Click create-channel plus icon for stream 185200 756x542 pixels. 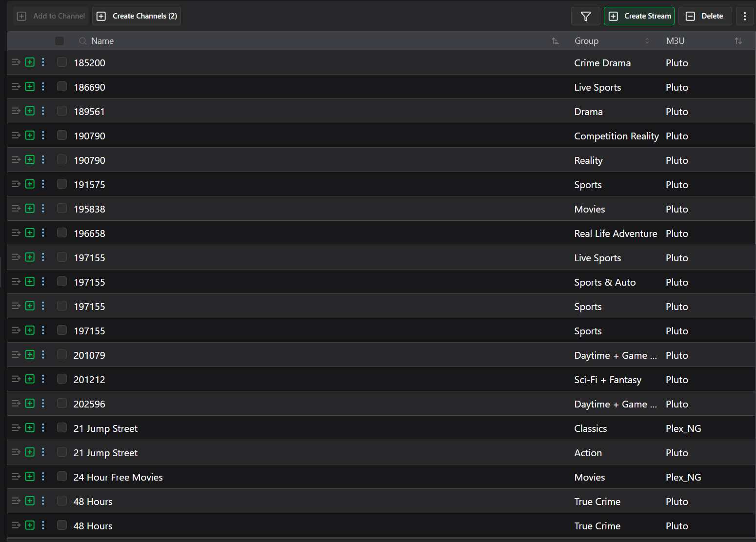(30, 62)
